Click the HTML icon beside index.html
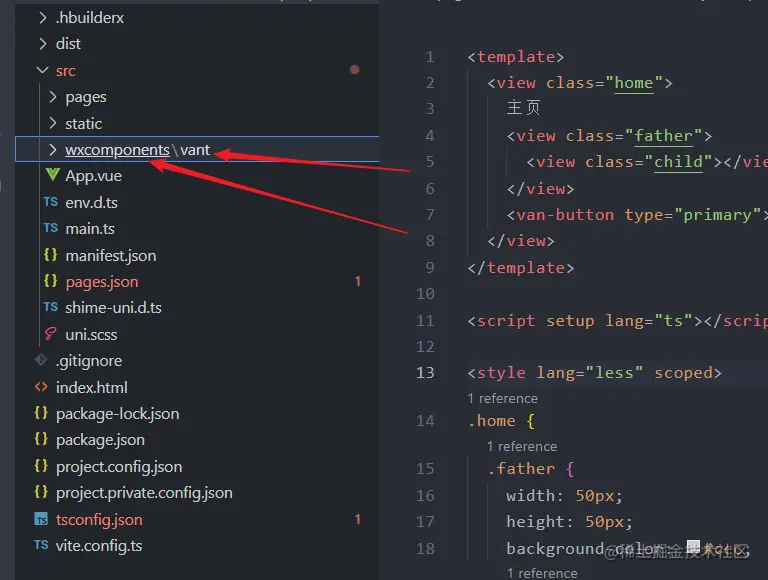 coord(41,387)
